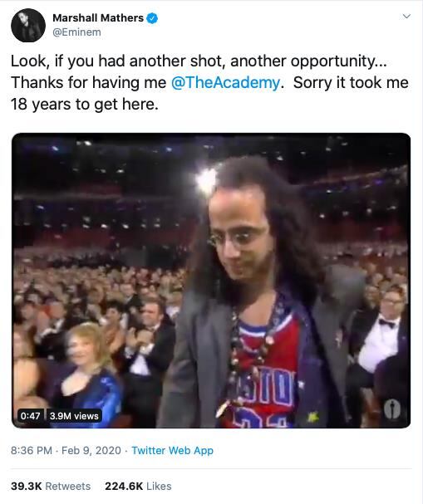
Task: View the 224.6K Likes list
Action: point(138,486)
